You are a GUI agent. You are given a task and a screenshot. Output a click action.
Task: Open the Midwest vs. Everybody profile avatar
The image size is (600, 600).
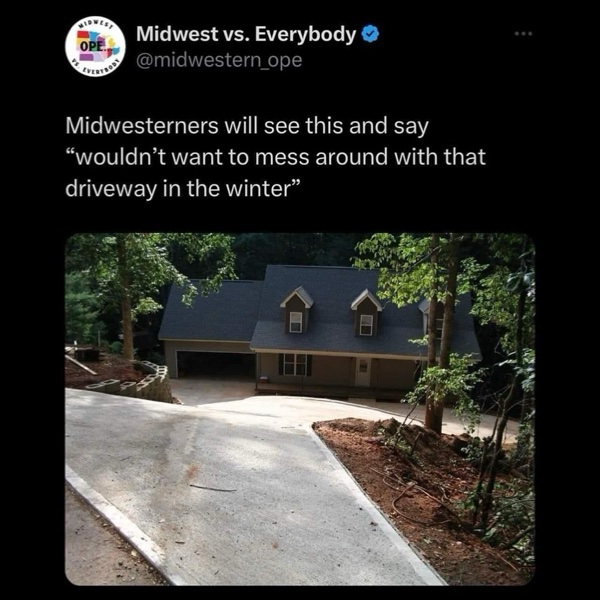[x=95, y=46]
